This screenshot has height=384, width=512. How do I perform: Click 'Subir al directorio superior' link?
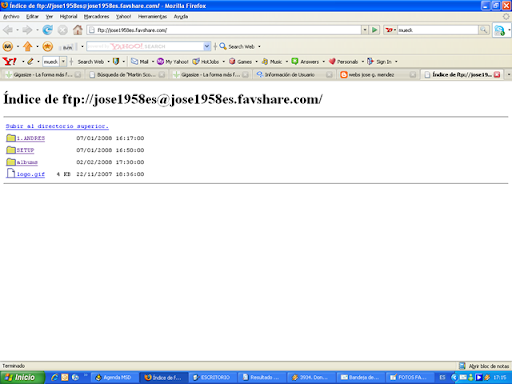click(x=57, y=126)
